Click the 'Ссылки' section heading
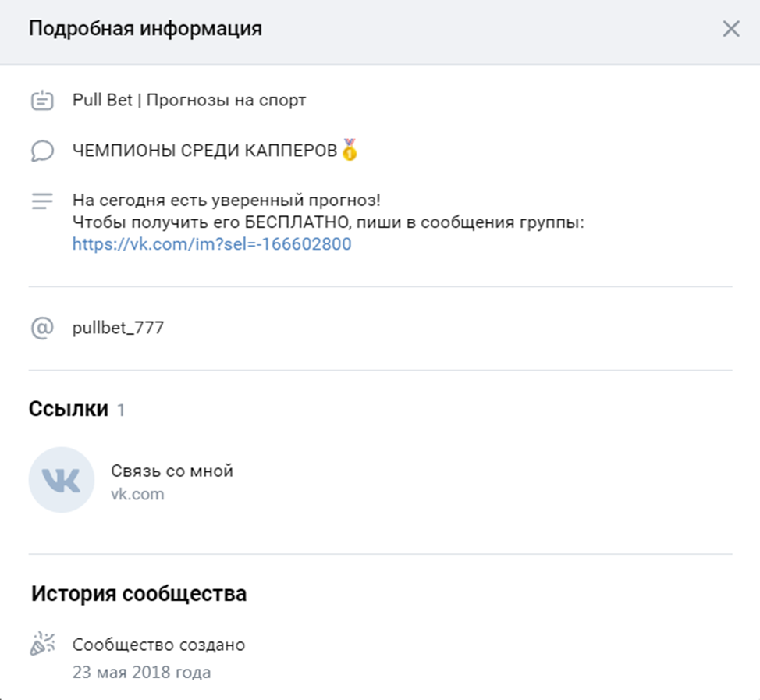This screenshot has width=760, height=700. click(x=69, y=409)
